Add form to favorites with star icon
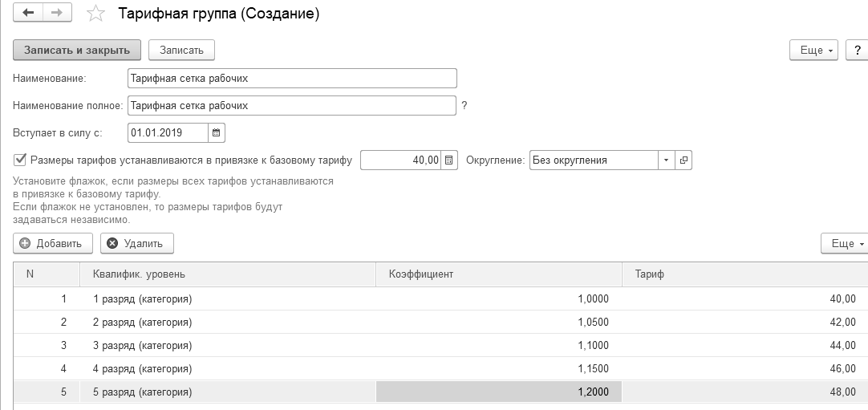This screenshot has width=868, height=410. [x=95, y=14]
